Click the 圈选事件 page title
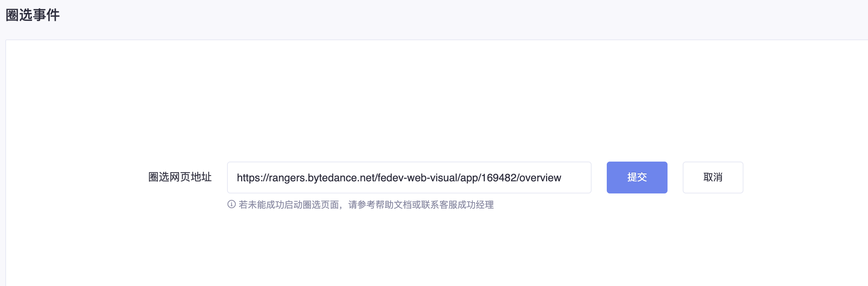The image size is (868, 286). tap(33, 15)
